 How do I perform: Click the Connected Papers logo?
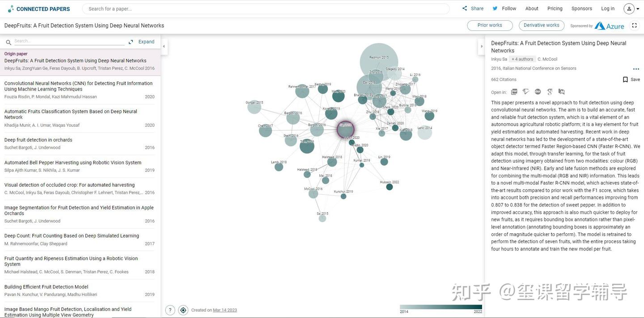pyautogui.click(x=39, y=9)
